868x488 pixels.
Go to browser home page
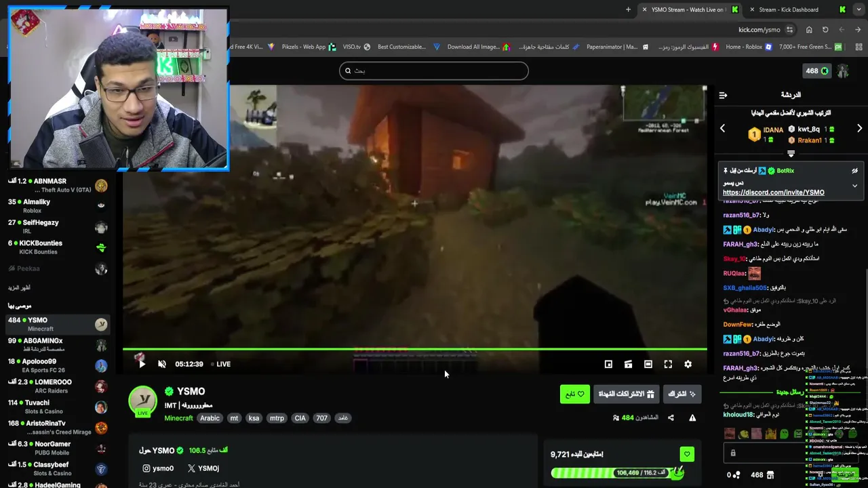tap(809, 30)
